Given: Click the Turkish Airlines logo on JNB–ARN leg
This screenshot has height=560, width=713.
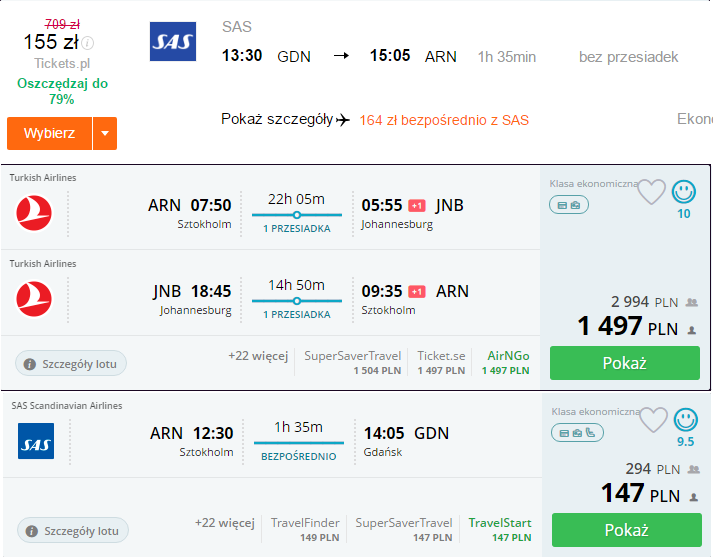Looking at the screenshot, I should click(34, 299).
